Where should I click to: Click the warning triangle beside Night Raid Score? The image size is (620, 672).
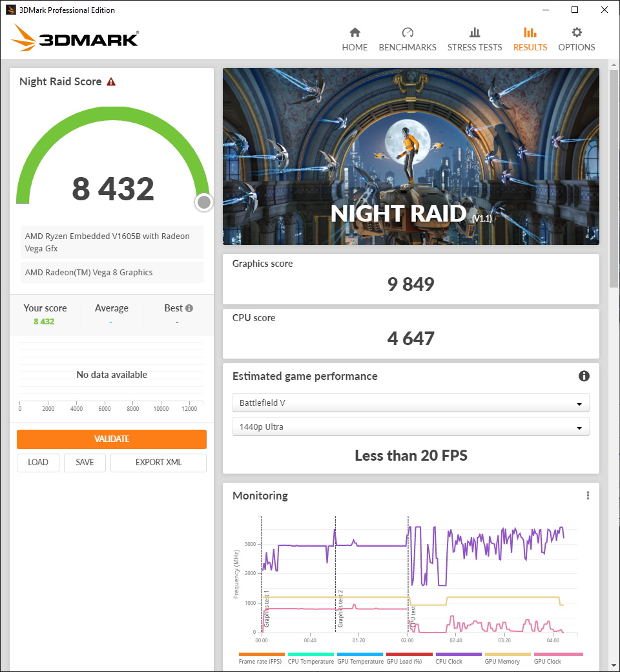tap(111, 81)
